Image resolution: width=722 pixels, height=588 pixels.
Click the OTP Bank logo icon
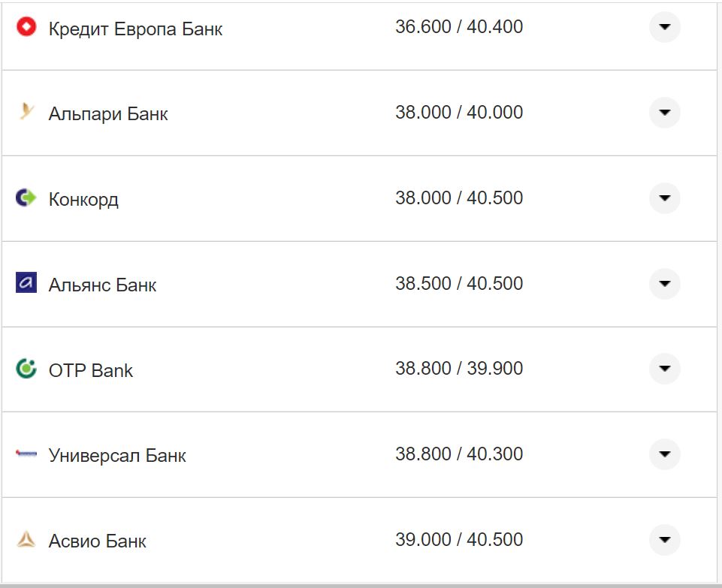(26, 369)
